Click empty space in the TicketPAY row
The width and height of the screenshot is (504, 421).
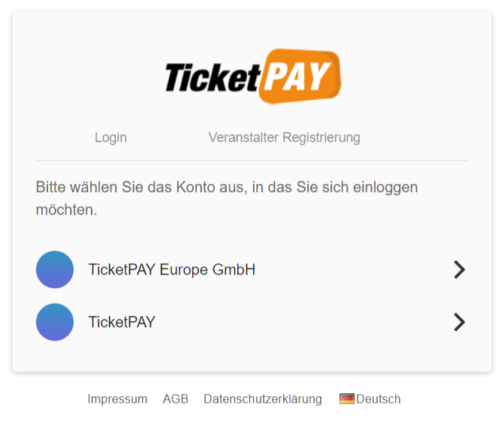tap(306, 322)
